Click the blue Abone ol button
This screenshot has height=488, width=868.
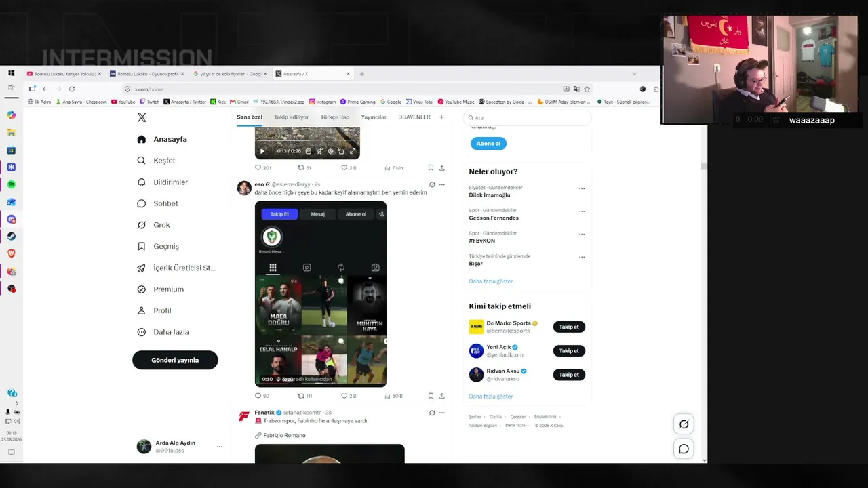[x=488, y=144]
